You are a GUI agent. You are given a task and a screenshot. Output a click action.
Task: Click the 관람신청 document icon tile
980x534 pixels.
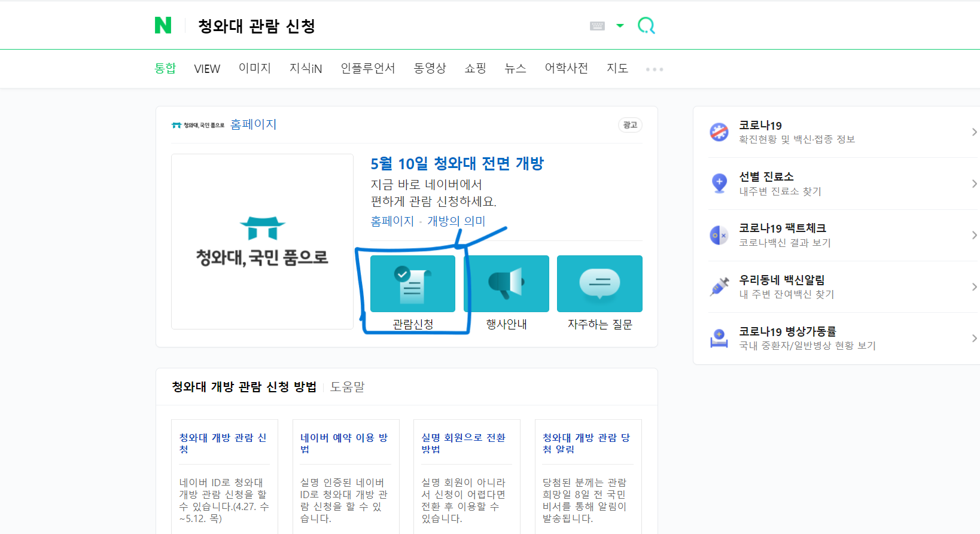tap(413, 283)
